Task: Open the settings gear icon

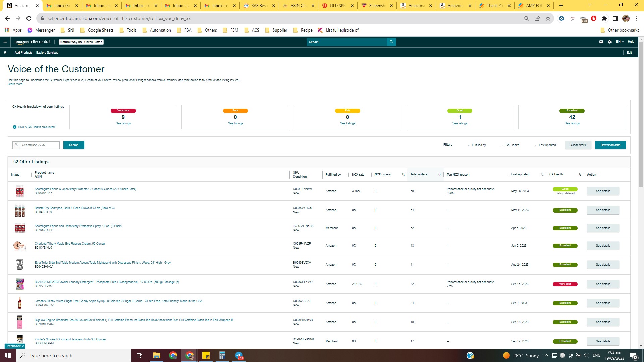Action: [610, 42]
